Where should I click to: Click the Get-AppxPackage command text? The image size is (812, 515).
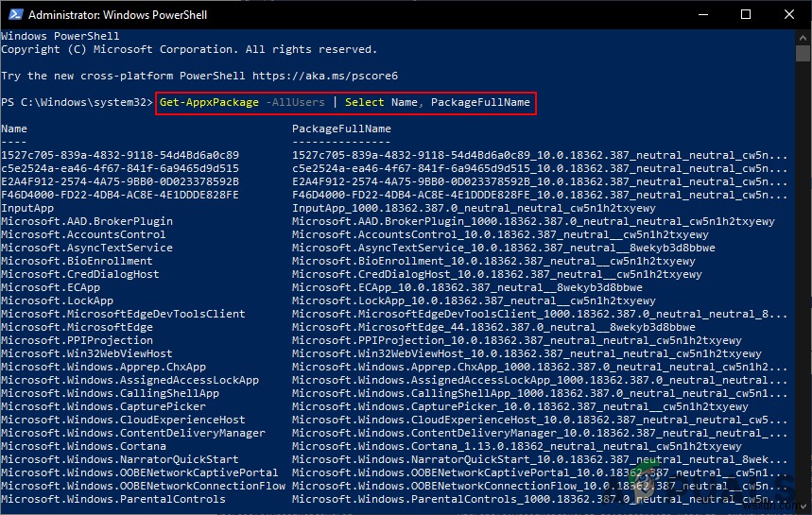208,102
